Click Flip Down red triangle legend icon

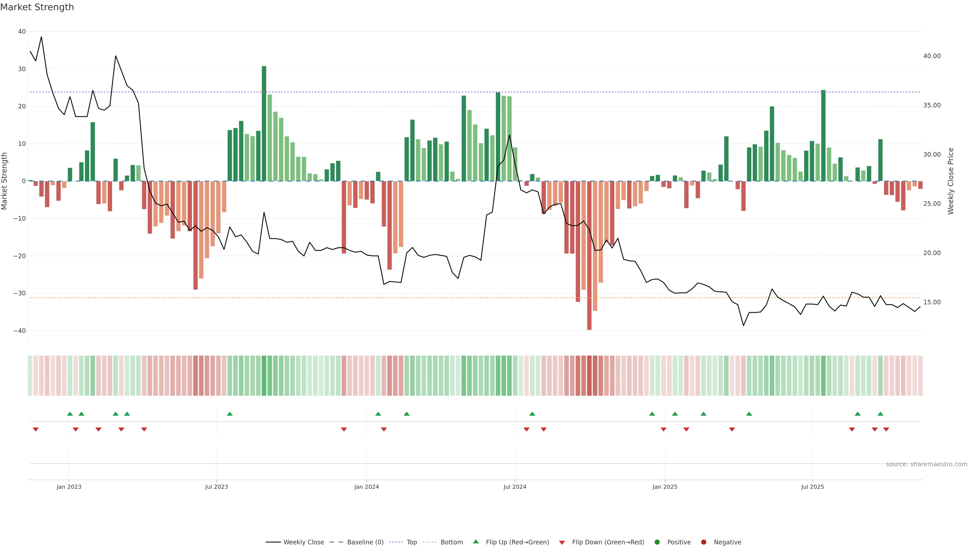click(x=562, y=543)
